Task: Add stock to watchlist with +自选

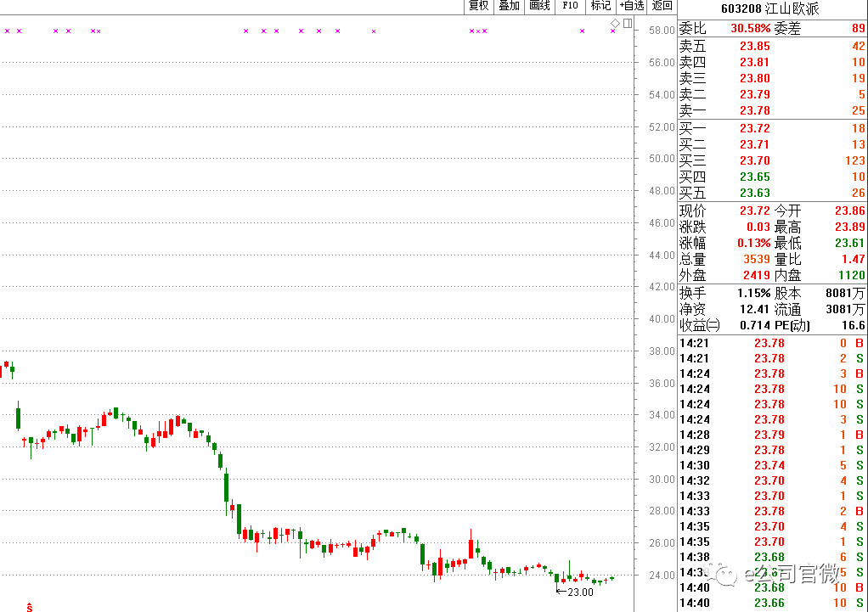Action: click(632, 6)
